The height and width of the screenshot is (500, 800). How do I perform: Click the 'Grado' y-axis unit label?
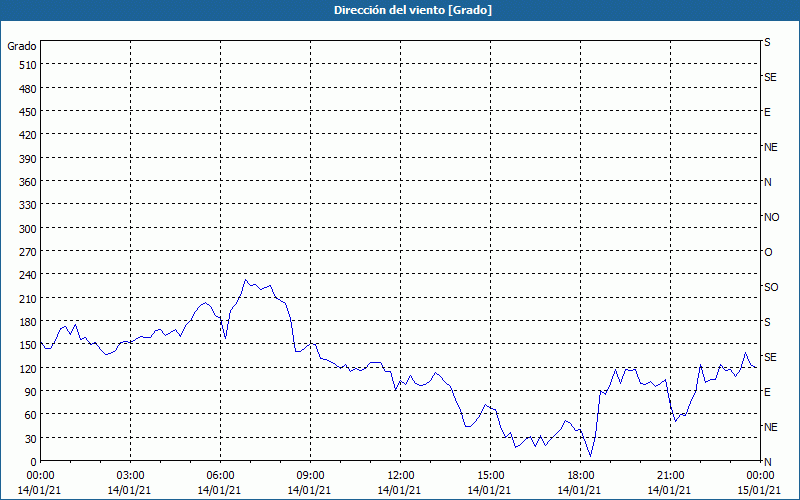pos(22,46)
